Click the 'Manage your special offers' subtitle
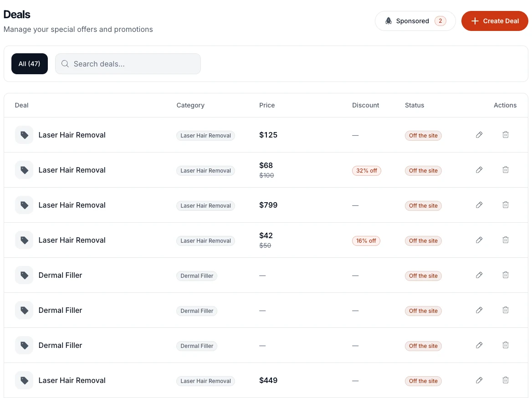532x398 pixels. coord(78,30)
